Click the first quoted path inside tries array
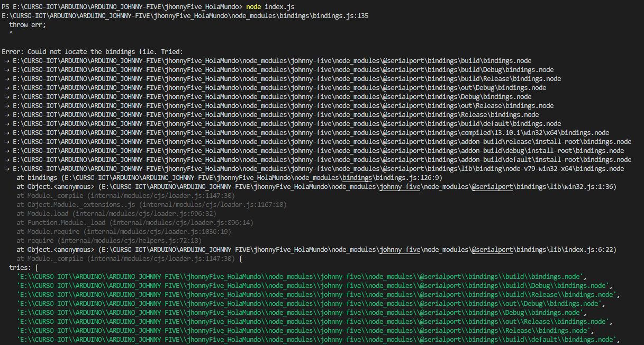 coord(318,276)
